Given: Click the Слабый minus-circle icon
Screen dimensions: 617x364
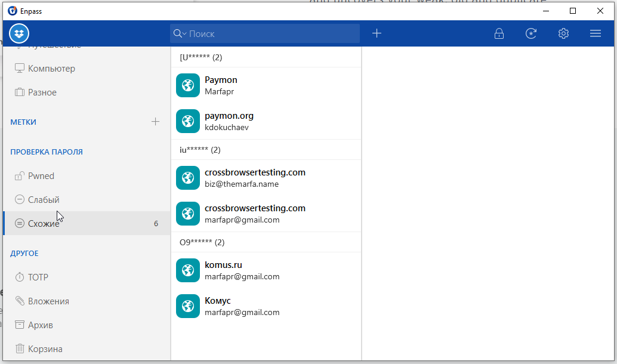Looking at the screenshot, I should click(x=19, y=199).
